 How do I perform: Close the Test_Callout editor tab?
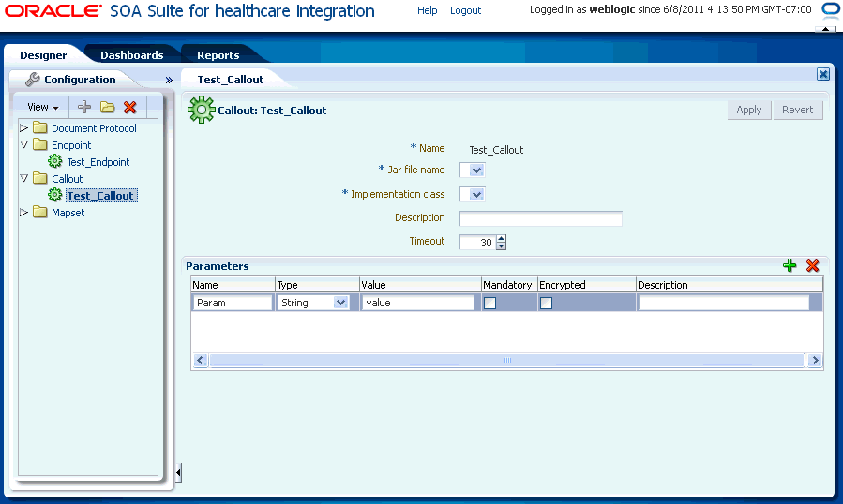point(822,74)
